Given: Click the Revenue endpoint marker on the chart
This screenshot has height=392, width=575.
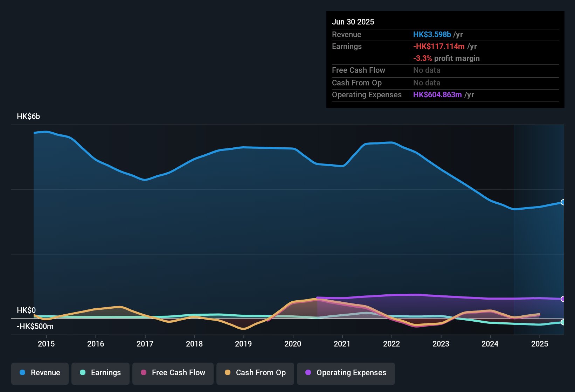Looking at the screenshot, I should (563, 202).
